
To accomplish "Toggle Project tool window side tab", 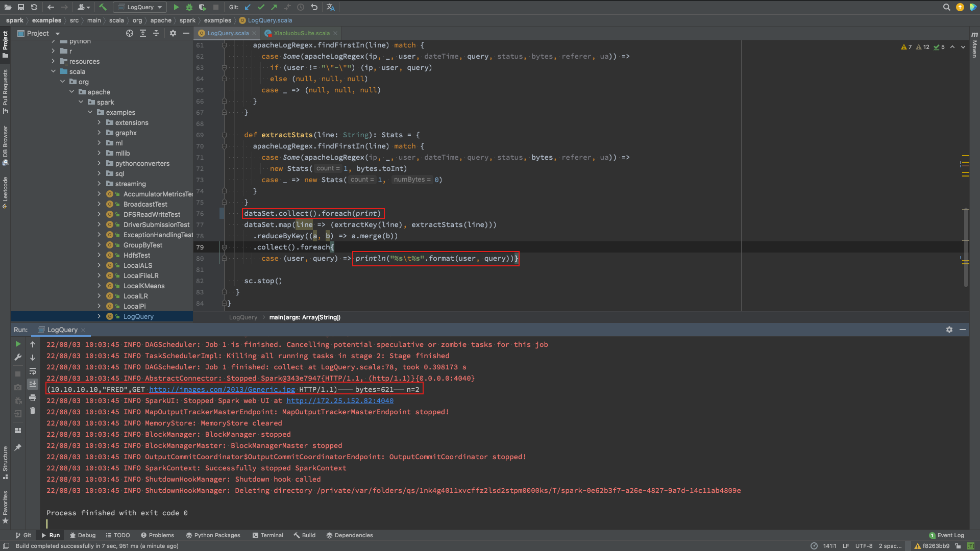I will tap(5, 44).
